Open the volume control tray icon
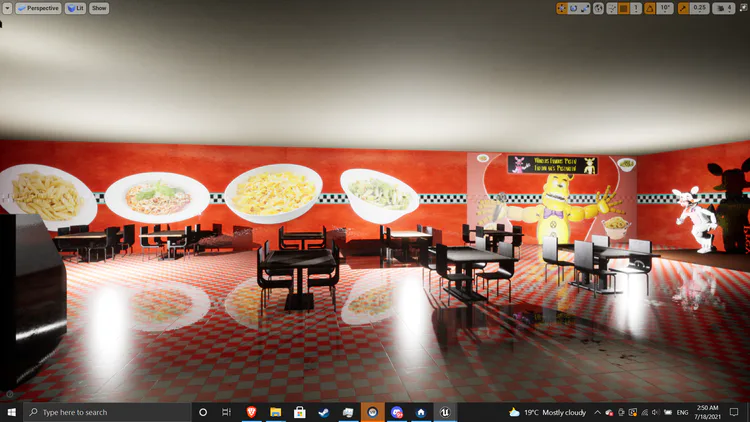750x422 pixels. (x=656, y=412)
